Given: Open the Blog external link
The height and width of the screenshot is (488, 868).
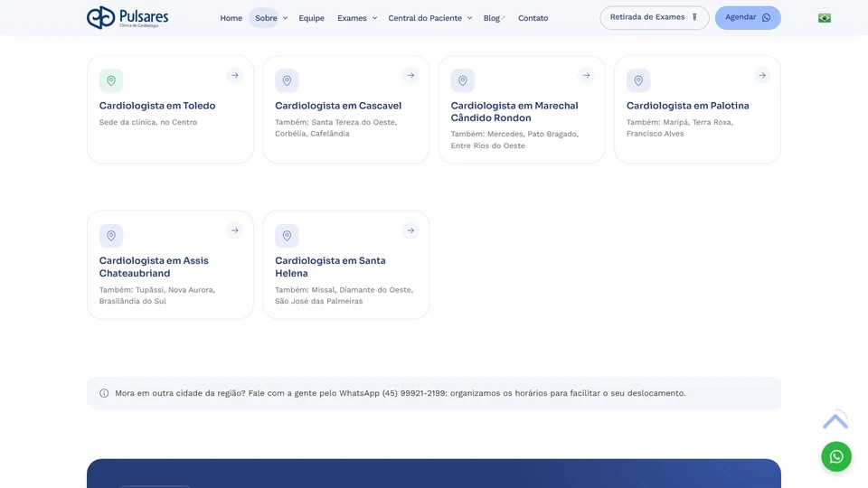Looking at the screenshot, I should (x=494, y=18).
